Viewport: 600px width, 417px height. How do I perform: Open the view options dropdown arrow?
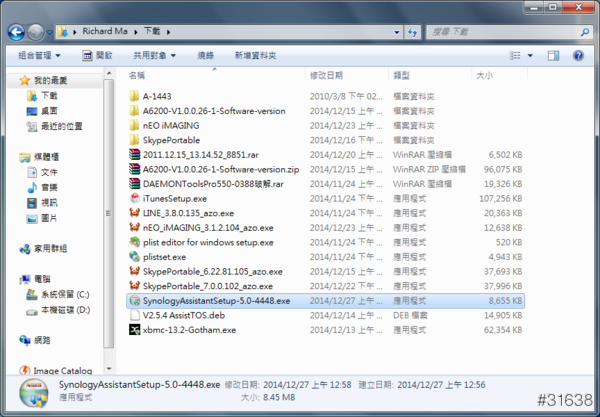tap(530, 56)
